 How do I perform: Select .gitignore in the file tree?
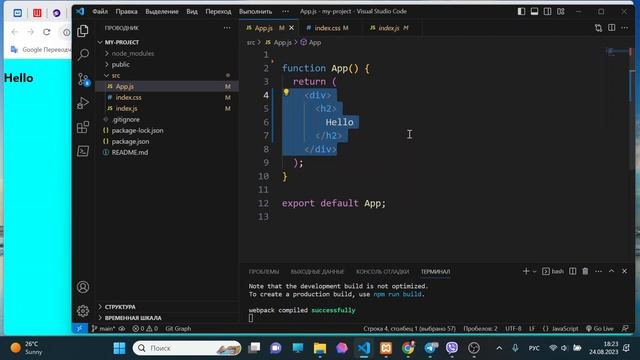click(x=167, y=120)
